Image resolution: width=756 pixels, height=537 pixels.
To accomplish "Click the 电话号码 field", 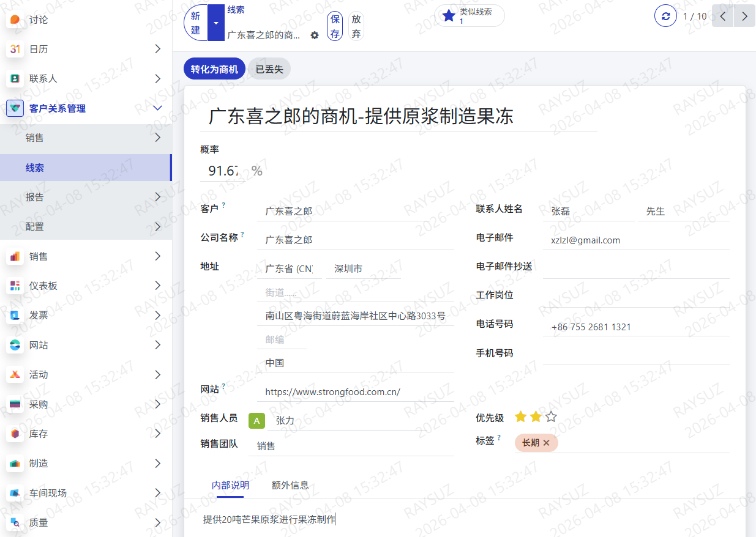I will (x=636, y=327).
